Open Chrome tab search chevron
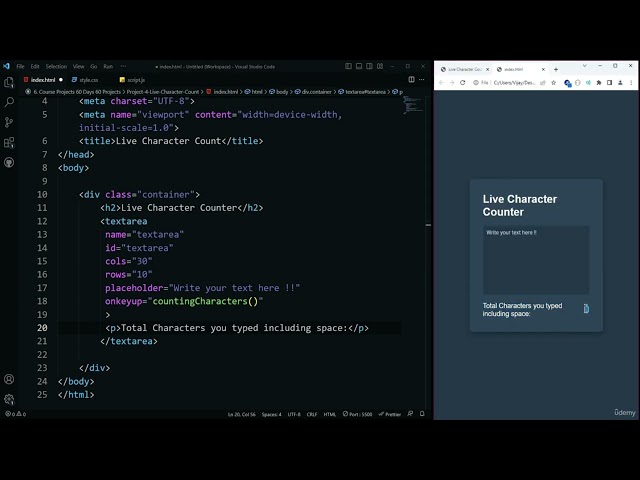 (584, 66)
